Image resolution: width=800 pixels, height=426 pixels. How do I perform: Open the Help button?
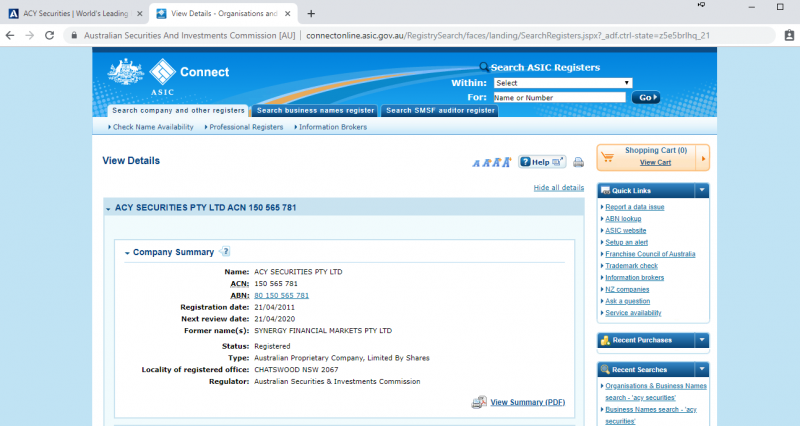542,162
